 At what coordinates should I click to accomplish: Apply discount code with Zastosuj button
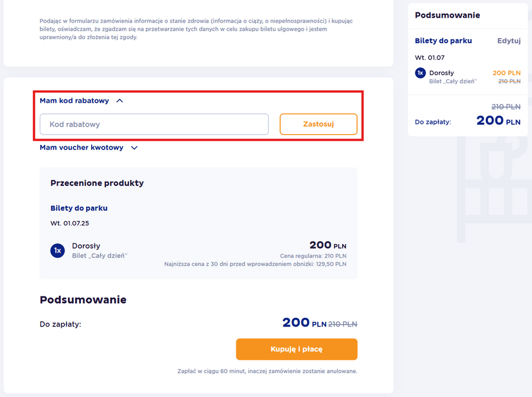coord(319,124)
